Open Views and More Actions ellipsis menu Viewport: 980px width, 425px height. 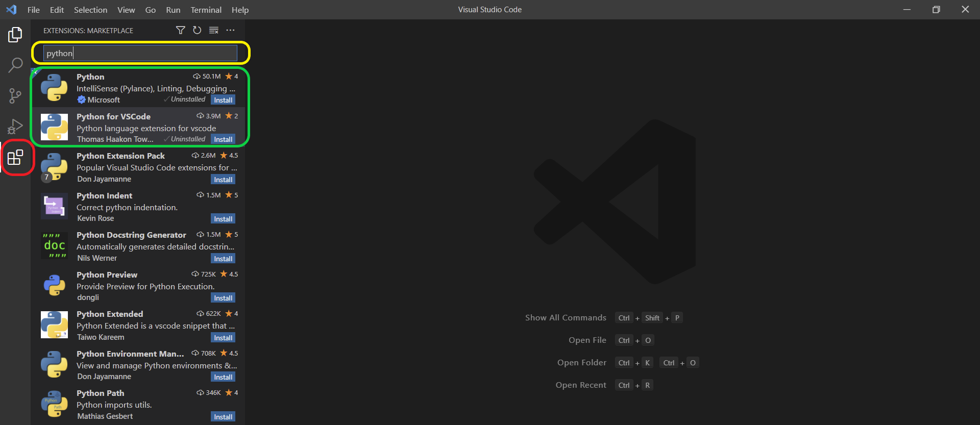(x=231, y=31)
